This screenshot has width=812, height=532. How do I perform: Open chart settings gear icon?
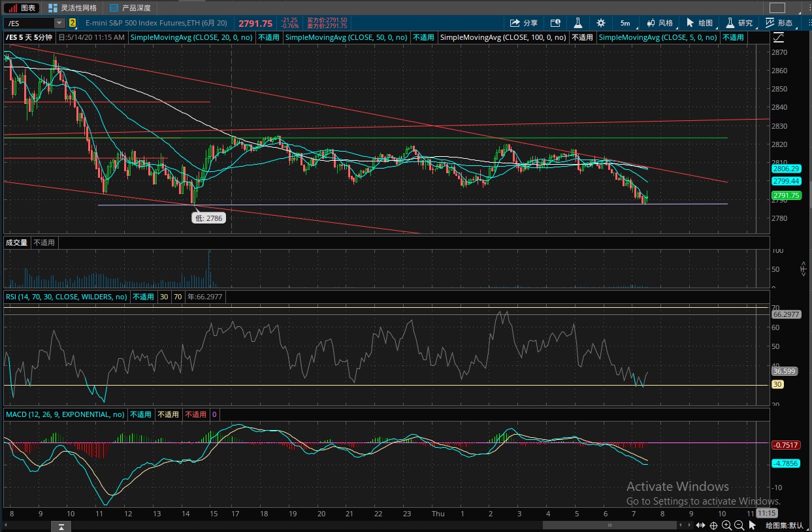pyautogui.click(x=600, y=23)
